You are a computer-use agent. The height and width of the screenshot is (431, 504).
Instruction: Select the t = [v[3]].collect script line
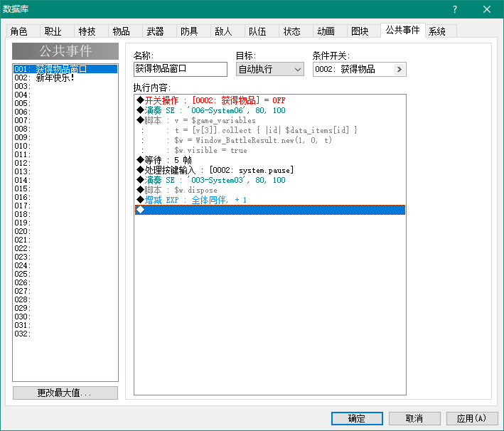click(x=270, y=130)
